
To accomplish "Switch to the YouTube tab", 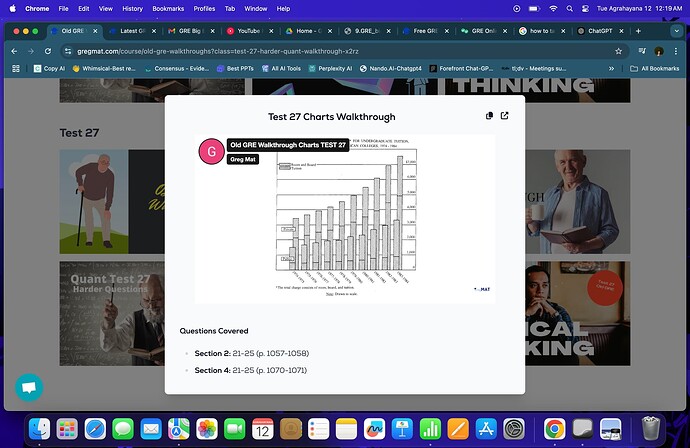I will point(246,31).
